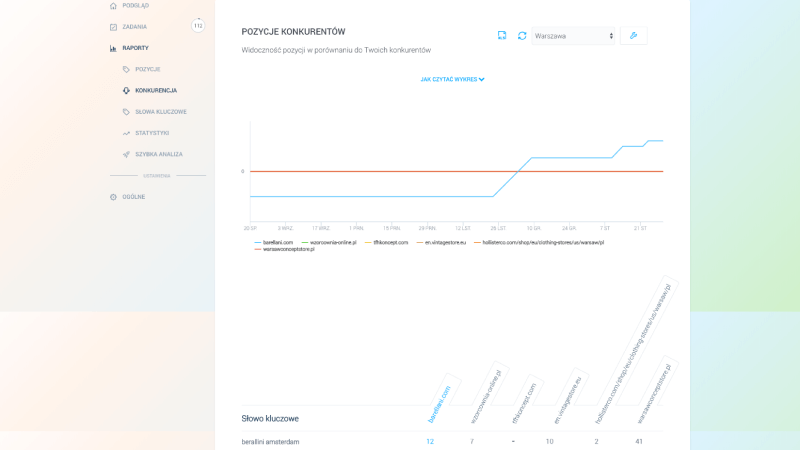Open Pozycje report submenu
The image size is (800, 450).
148,69
